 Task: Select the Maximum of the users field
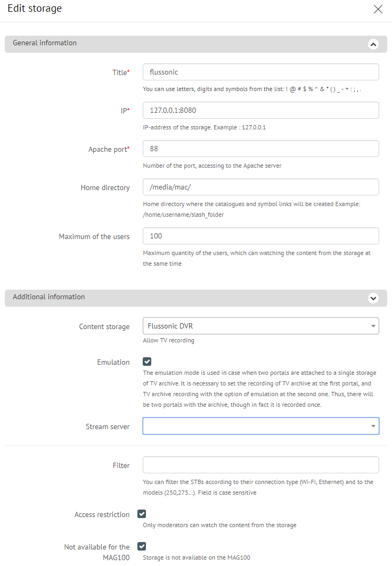(x=260, y=236)
